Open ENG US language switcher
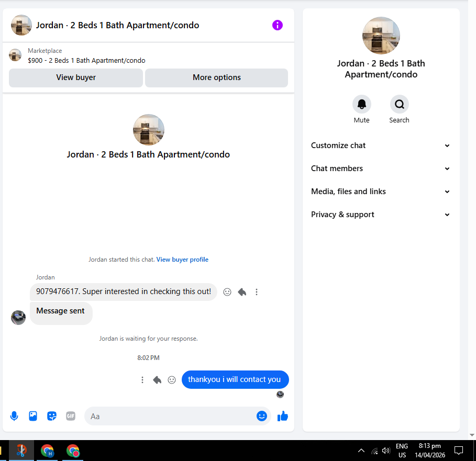 click(x=402, y=451)
